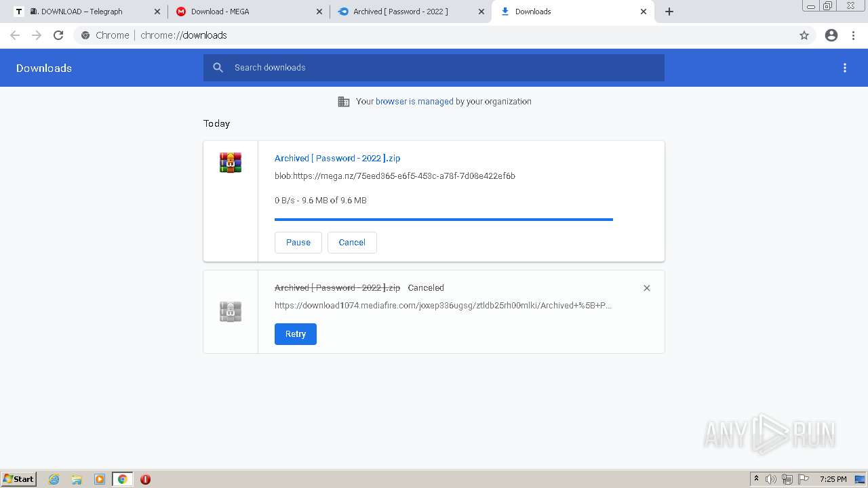Close the Download - MEGA tab
Viewport: 868px width, 488px height.
[x=319, y=12]
